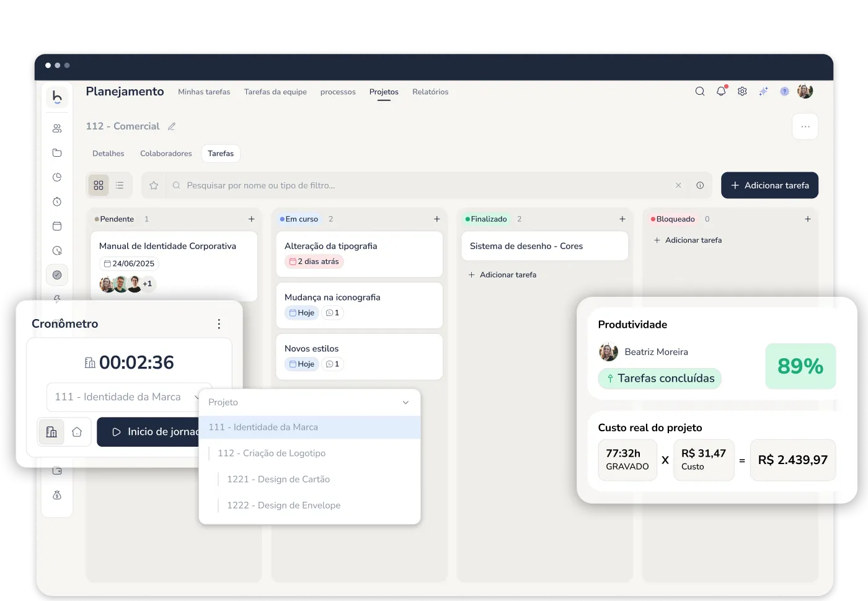
Task: Switch to Detalhes sub-tab
Action: tap(108, 154)
